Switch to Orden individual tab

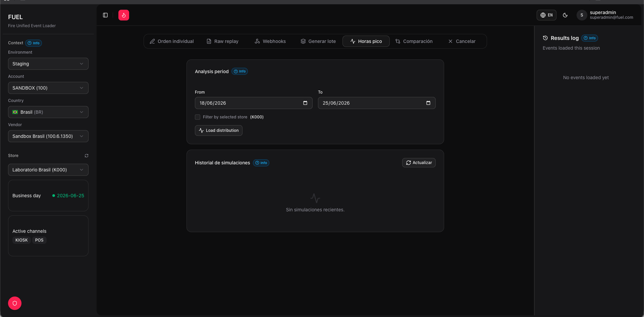171,41
